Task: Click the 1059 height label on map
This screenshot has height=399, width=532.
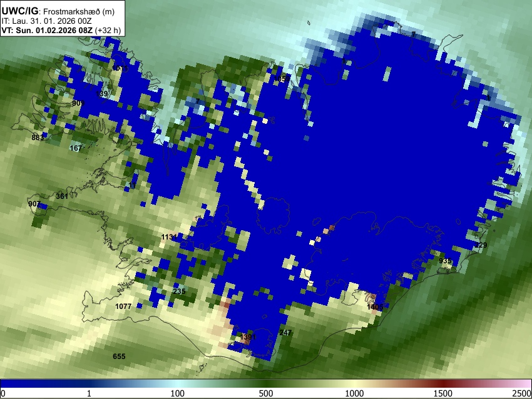Action: click(282, 79)
